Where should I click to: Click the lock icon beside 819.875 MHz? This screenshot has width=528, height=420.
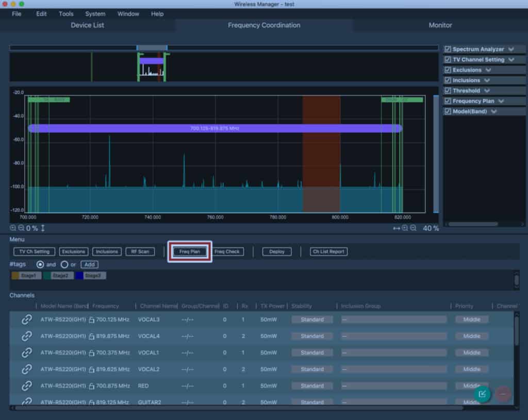point(92,337)
